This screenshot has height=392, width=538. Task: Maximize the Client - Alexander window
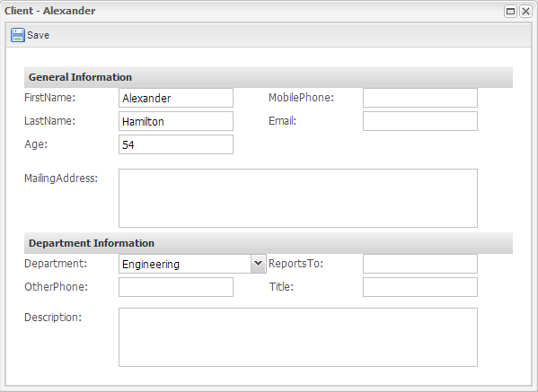[510, 12]
